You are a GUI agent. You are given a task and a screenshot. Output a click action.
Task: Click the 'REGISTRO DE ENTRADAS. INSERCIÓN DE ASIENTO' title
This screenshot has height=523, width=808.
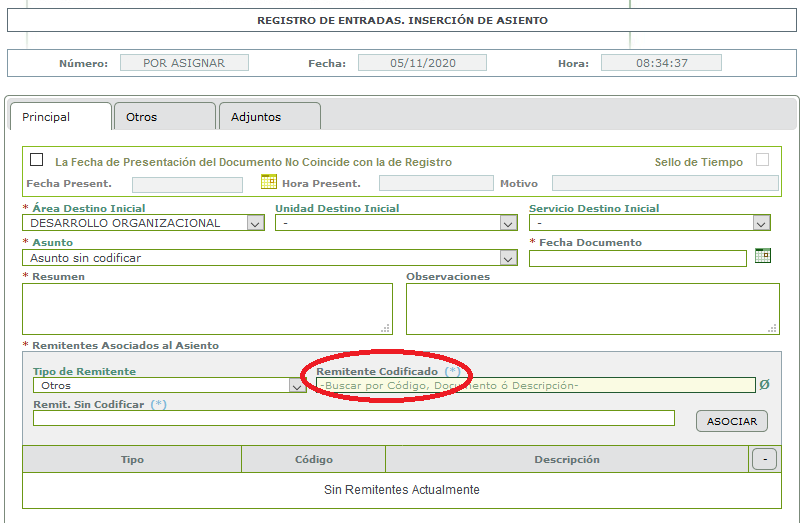(402, 21)
